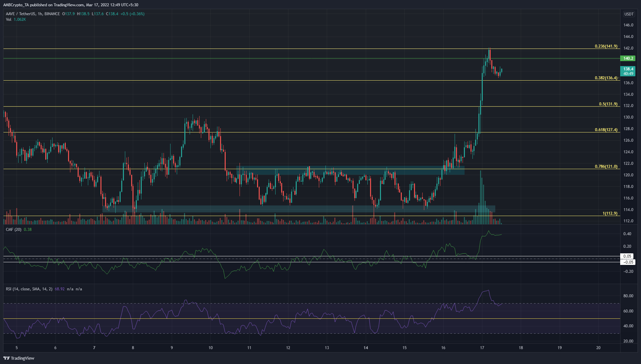Click the 0.05 level tag on CMF scale
Image resolution: width=641 pixels, height=364 pixels.
click(628, 256)
